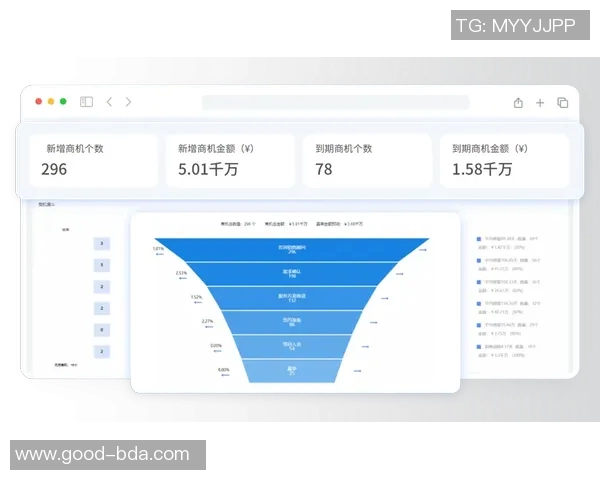This screenshot has height=480, width=600.
Task: Click the top number box showing 3
Action: 101,244
